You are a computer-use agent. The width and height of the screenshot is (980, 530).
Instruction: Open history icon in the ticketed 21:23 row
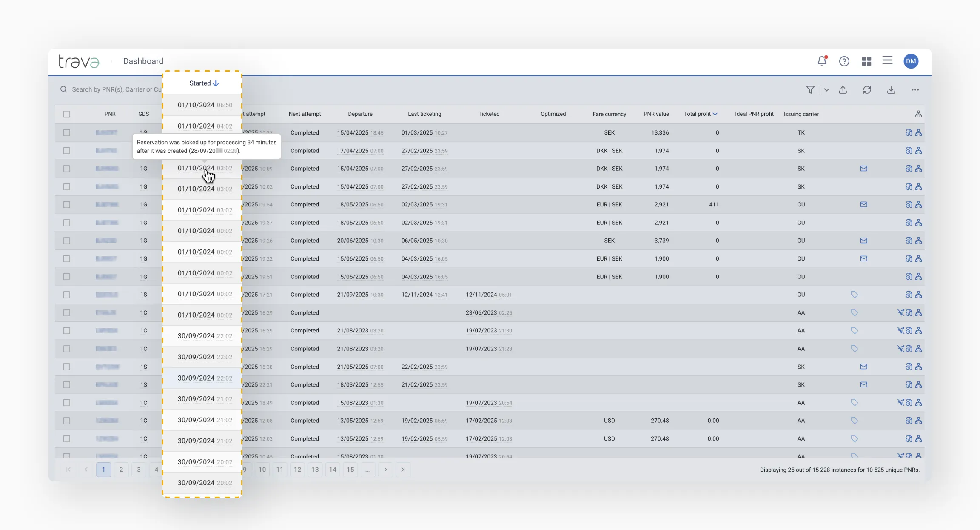pyautogui.click(x=909, y=349)
